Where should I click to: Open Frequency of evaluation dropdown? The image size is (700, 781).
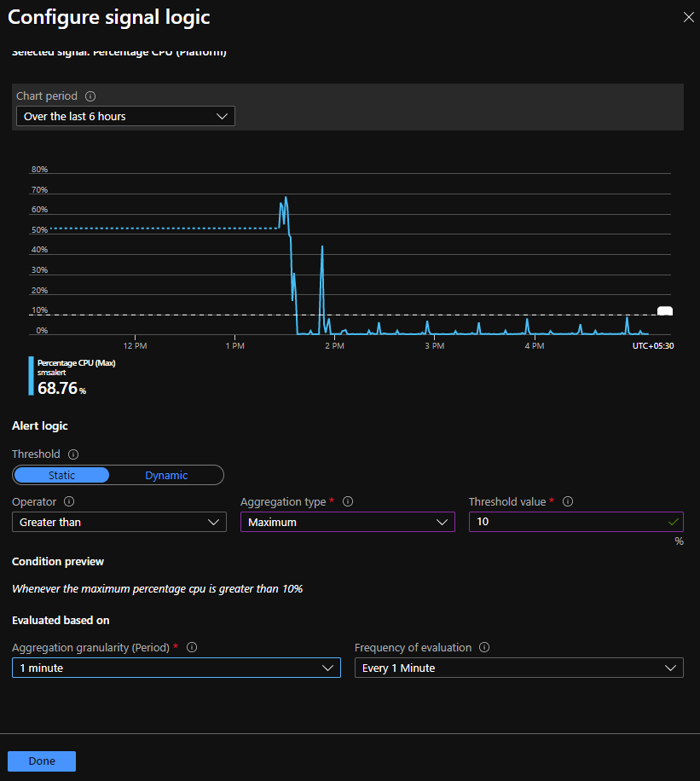point(519,668)
